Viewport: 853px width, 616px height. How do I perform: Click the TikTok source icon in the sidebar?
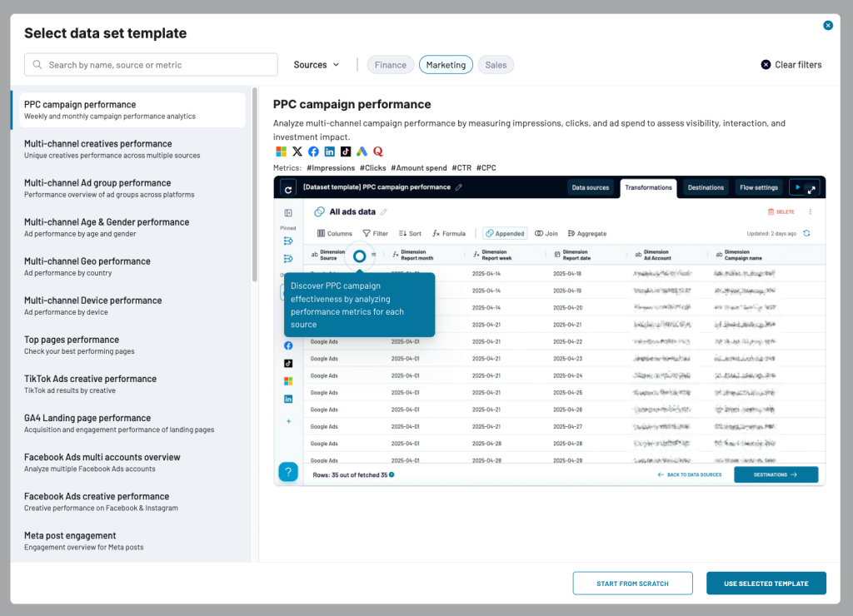coord(288,363)
